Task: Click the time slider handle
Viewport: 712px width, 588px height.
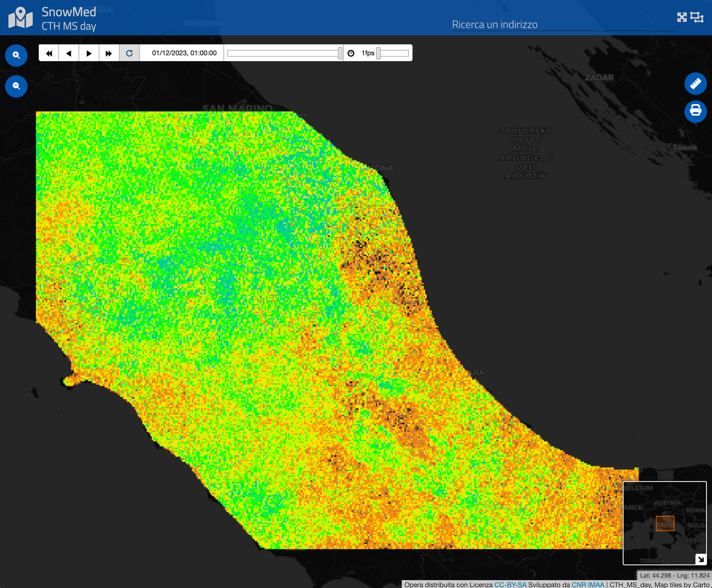Action: (340, 53)
